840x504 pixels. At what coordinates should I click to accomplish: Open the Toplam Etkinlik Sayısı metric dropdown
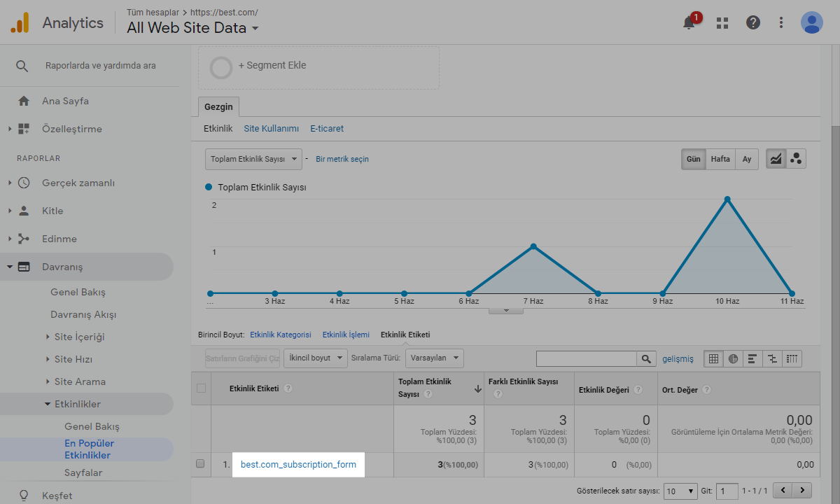coord(253,159)
